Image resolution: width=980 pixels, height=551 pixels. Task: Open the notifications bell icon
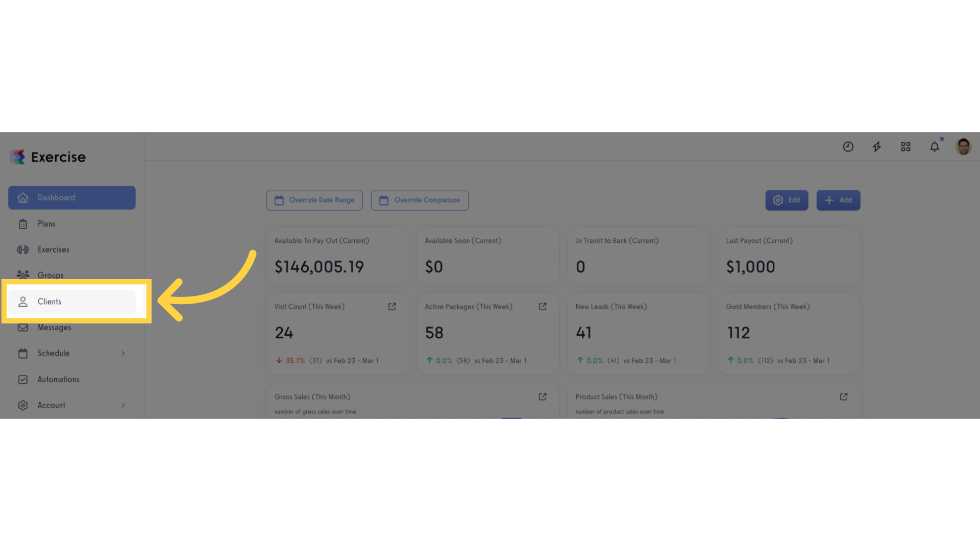coord(935,147)
